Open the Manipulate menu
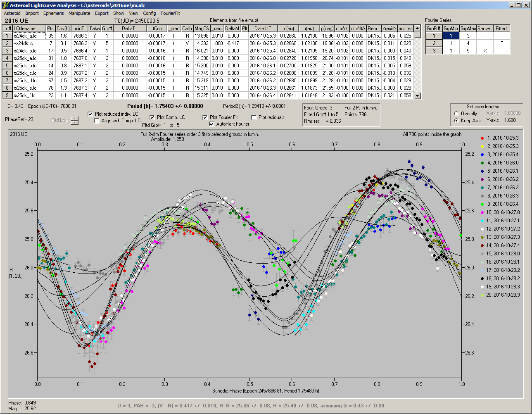 (79, 13)
